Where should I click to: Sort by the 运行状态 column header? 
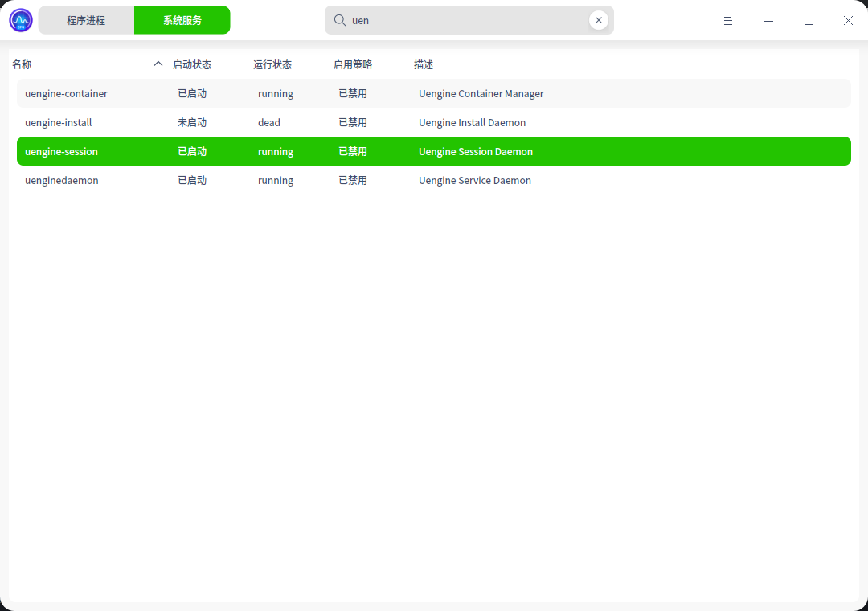[272, 64]
